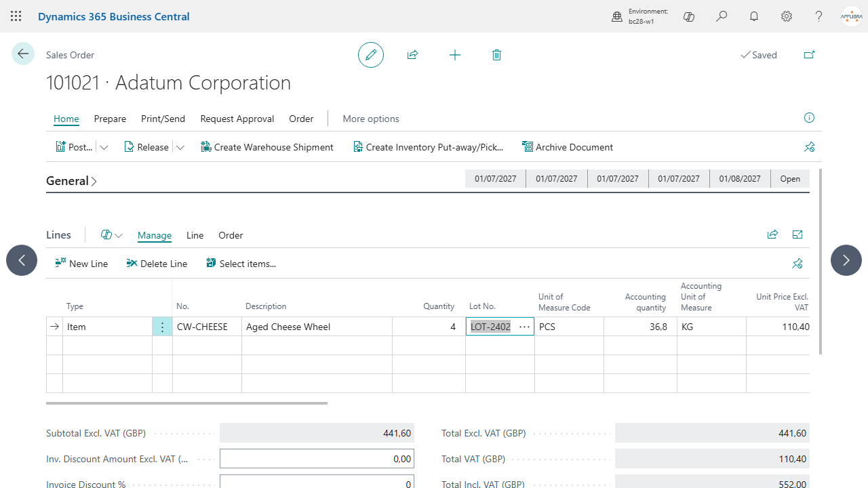This screenshot has height=488, width=868.
Task: Click Archive Document
Action: [x=568, y=147]
